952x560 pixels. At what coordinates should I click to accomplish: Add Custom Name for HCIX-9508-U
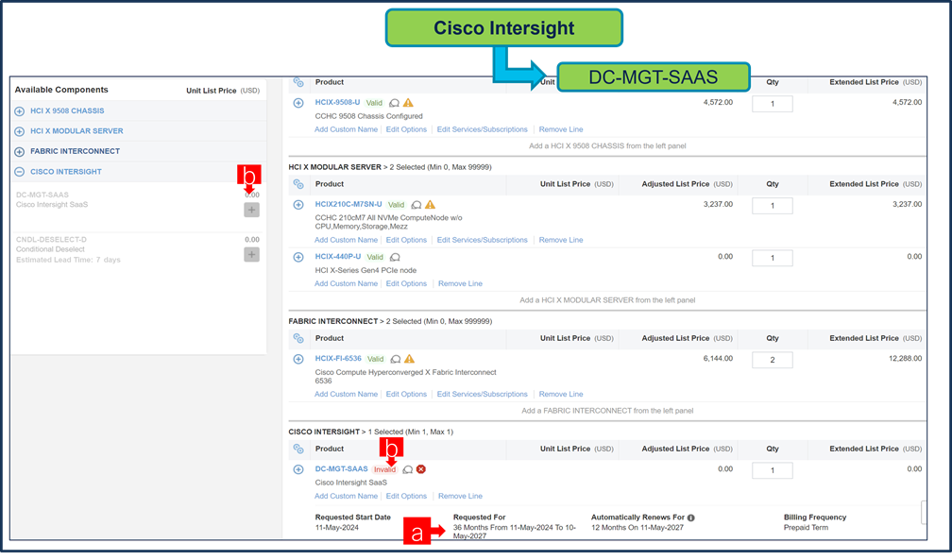click(346, 129)
